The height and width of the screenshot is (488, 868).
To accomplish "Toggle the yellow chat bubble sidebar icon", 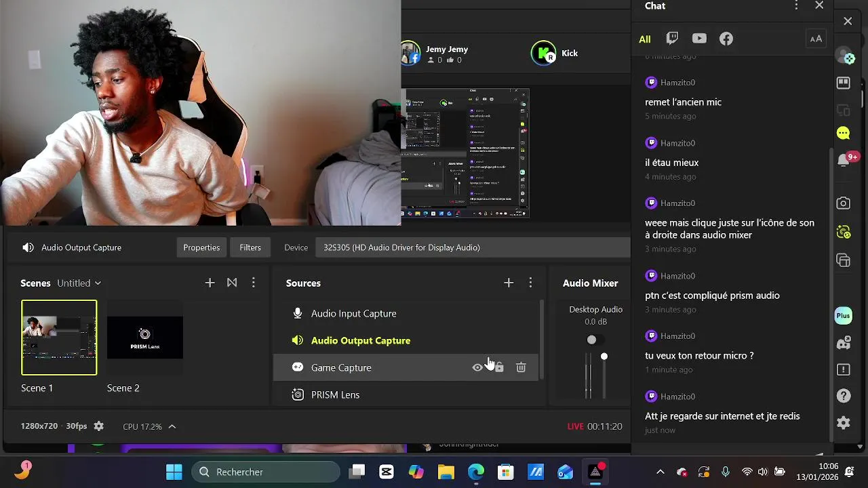I will (x=844, y=133).
